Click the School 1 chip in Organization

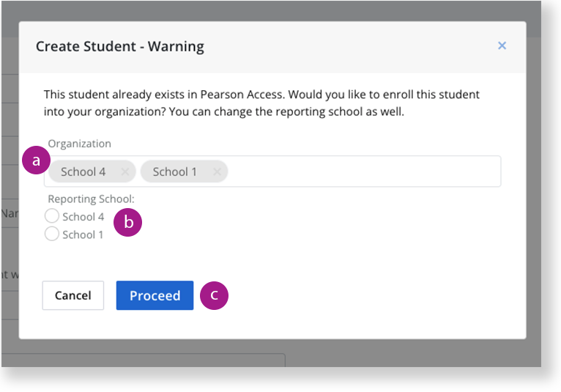click(174, 172)
